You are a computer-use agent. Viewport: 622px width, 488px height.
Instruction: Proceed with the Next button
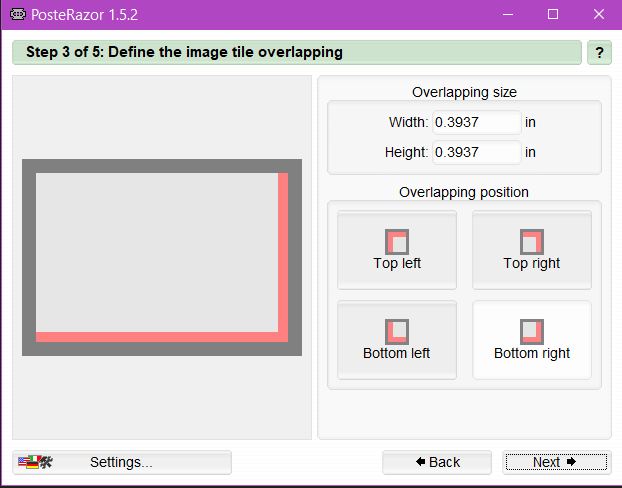click(557, 462)
